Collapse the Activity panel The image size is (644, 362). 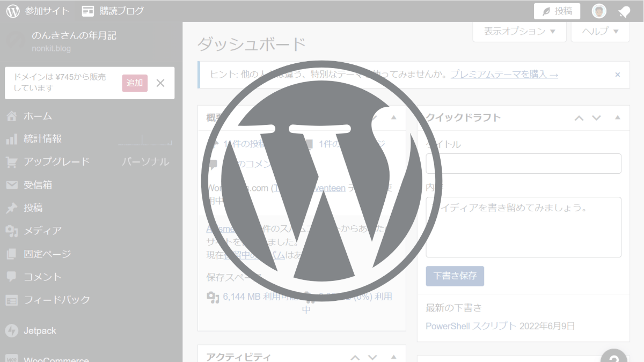tap(393, 357)
